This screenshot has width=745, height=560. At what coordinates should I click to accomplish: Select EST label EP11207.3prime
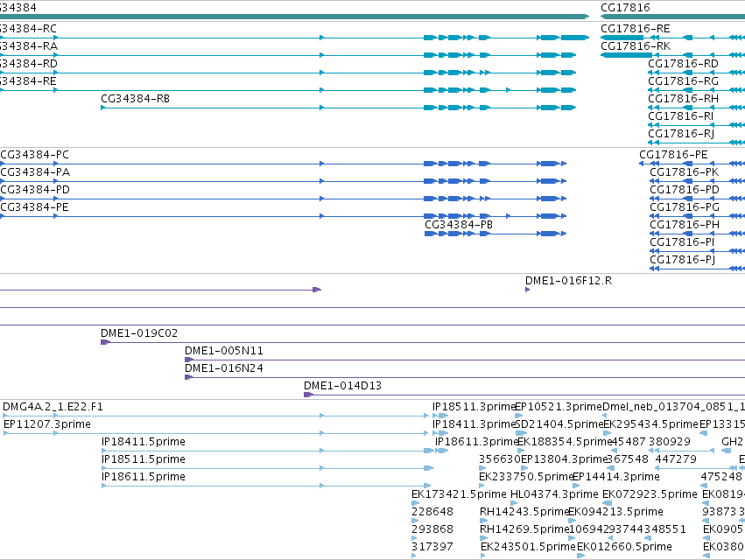(47, 424)
